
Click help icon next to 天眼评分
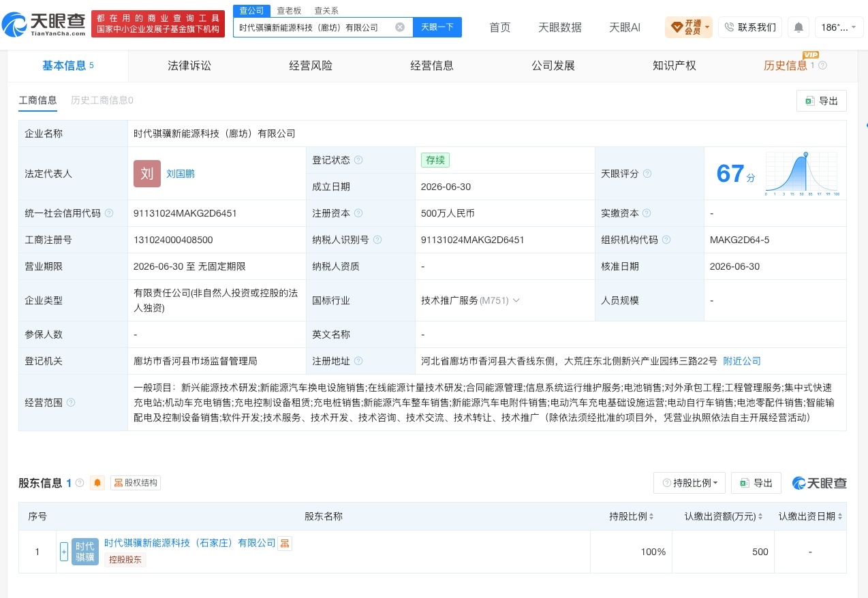tap(647, 174)
